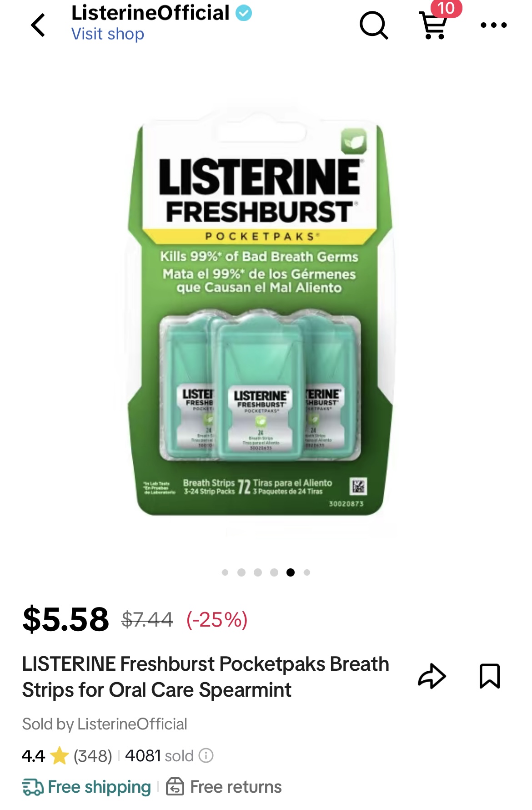Select the second image carousel dot
Image resolution: width=532 pixels, height=810 pixels.
coord(241,572)
